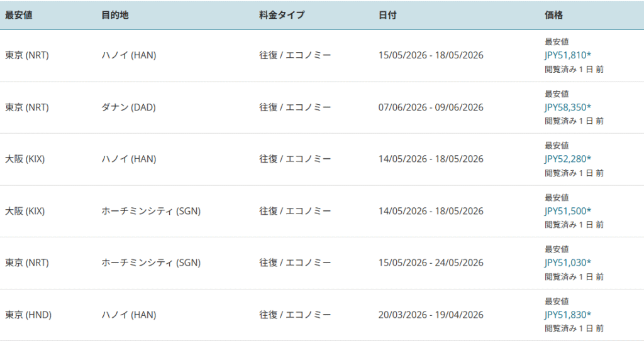This screenshot has height=341, width=644.
Task: Click the JPY51,810 price link
Action: [567, 55]
